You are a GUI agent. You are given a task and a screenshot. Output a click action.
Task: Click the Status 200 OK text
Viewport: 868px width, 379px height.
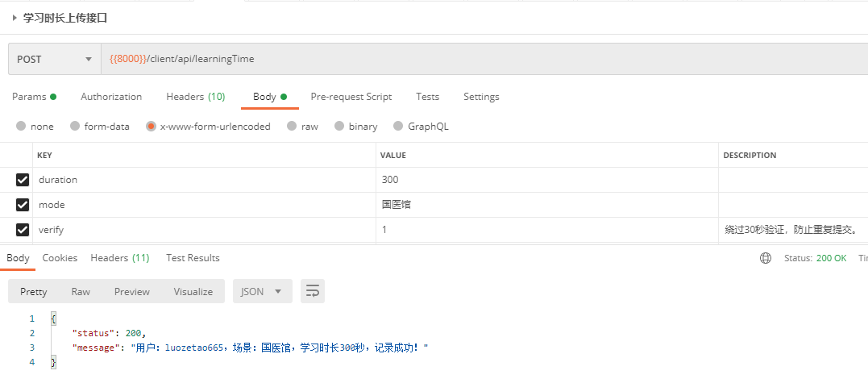(816, 258)
